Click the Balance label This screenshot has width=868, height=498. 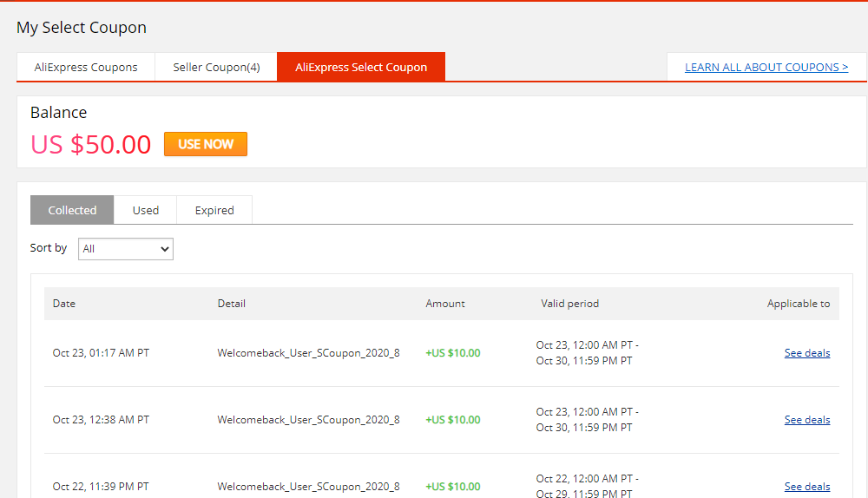coord(59,112)
